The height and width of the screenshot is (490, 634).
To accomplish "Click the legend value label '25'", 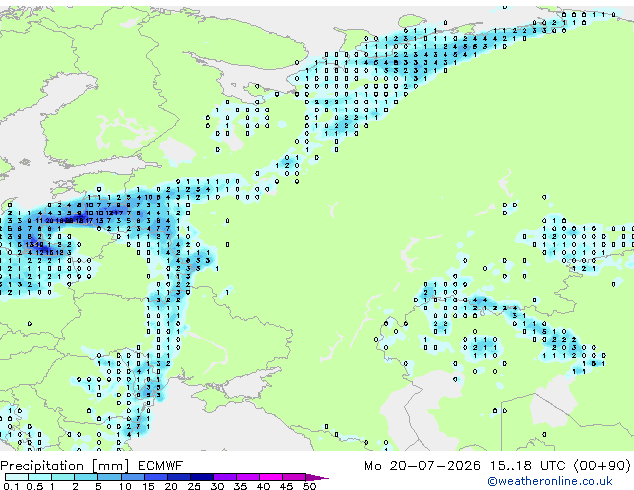I will (x=194, y=486).
